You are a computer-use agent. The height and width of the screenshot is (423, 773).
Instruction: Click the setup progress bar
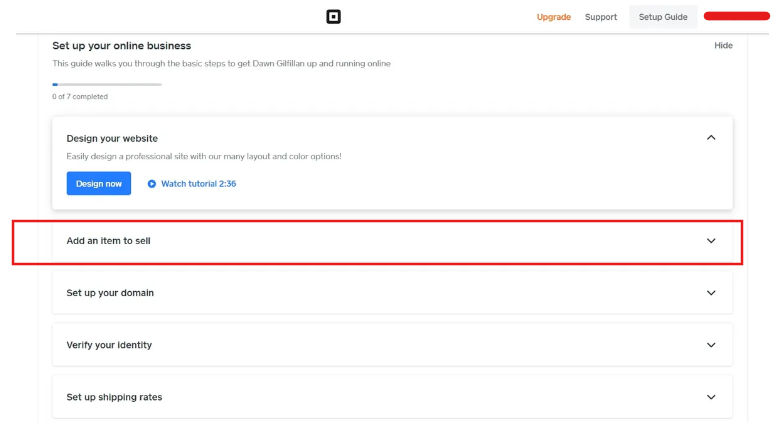point(107,84)
